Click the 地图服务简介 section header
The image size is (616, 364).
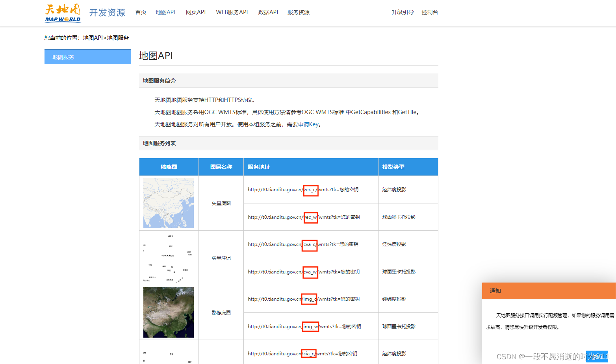pyautogui.click(x=159, y=81)
